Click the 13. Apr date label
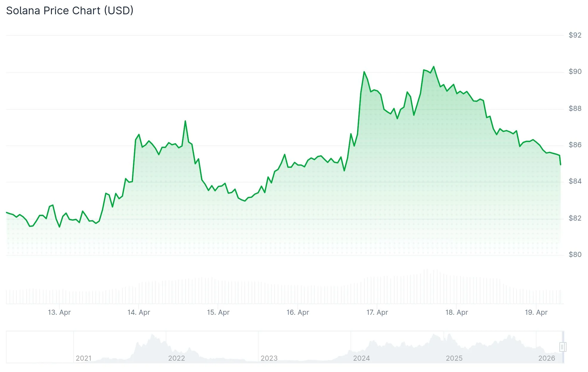This screenshot has width=588, height=372. pyautogui.click(x=59, y=312)
